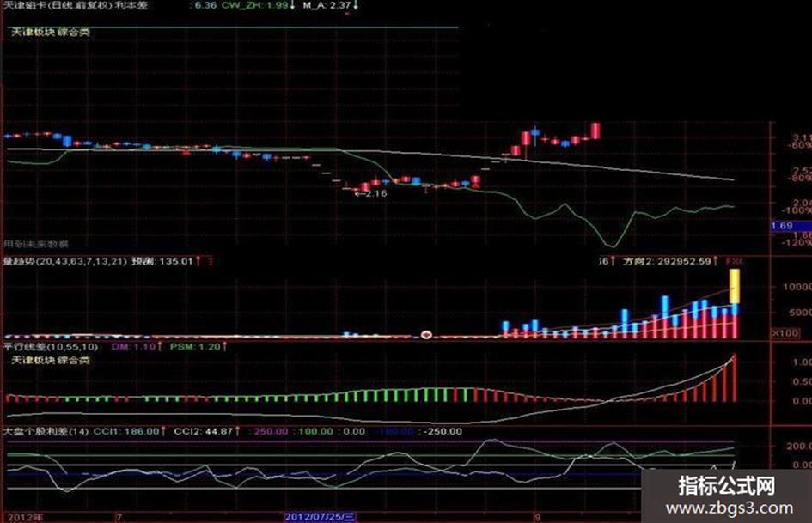Click 天津板块 综合类 label in main price chart

(51, 32)
